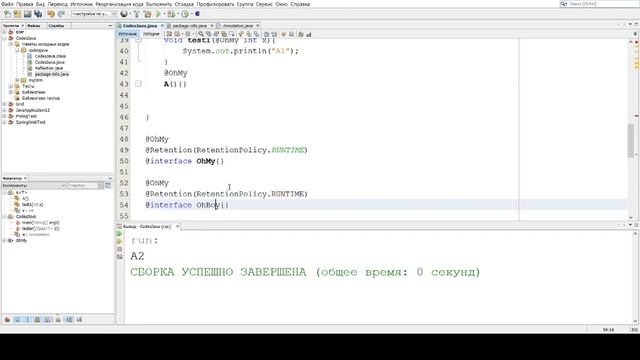Close the CodesJava.java editor tab

point(162,26)
